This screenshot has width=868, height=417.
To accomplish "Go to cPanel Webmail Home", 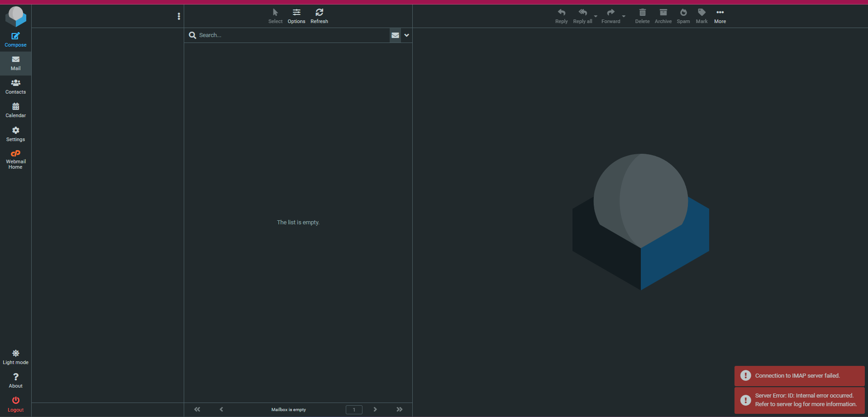I will coord(15,159).
